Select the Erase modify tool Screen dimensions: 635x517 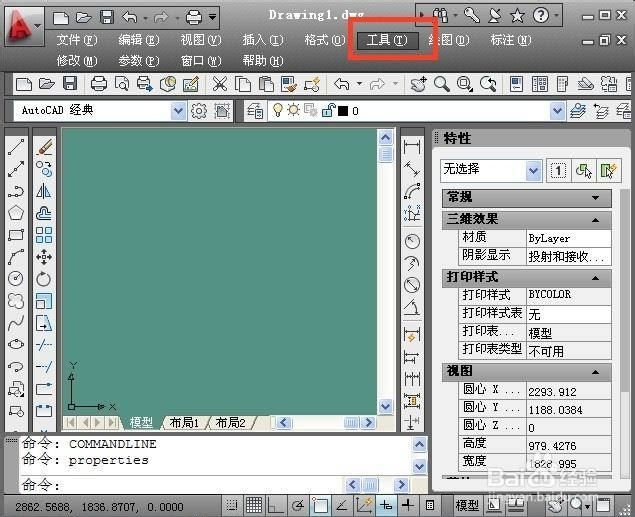point(44,147)
